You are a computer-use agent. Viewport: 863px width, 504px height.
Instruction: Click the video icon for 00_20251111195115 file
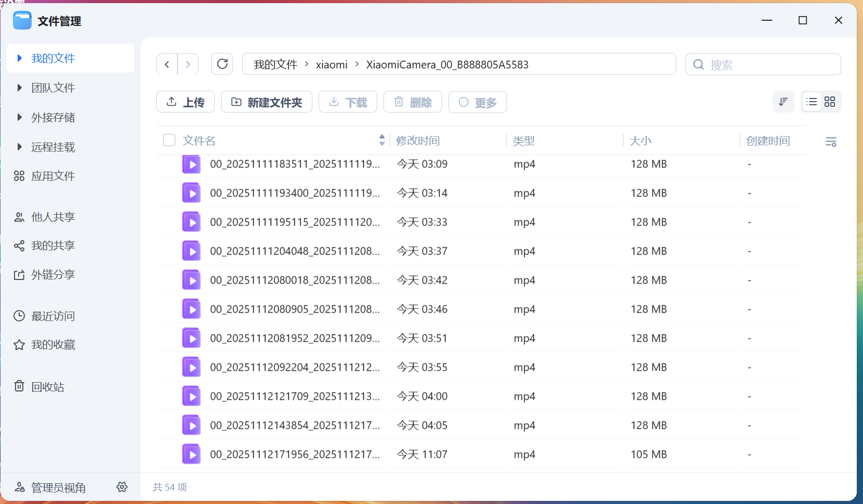(x=191, y=222)
